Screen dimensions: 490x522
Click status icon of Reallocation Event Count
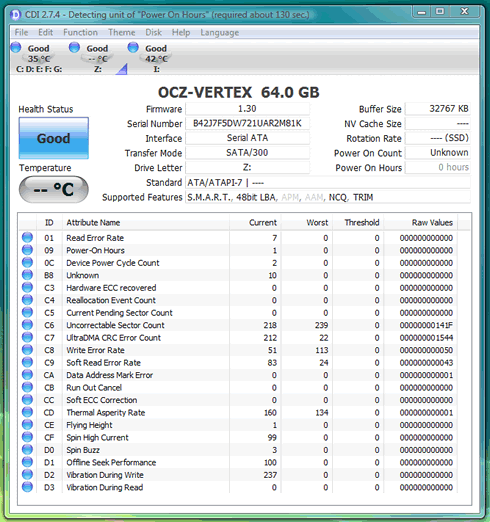click(27, 300)
